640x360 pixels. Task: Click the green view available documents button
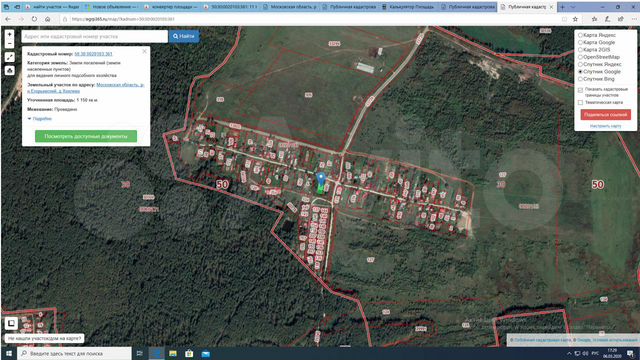coord(86,136)
